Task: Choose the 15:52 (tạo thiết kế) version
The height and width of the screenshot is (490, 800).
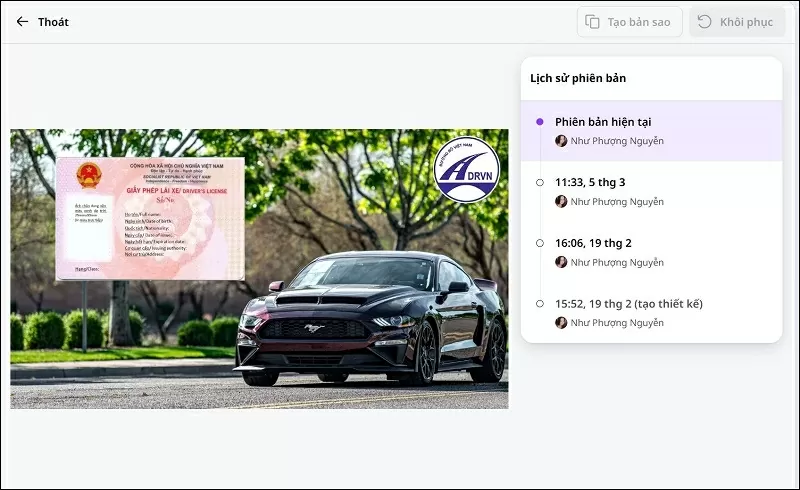Action: pyautogui.click(x=629, y=304)
